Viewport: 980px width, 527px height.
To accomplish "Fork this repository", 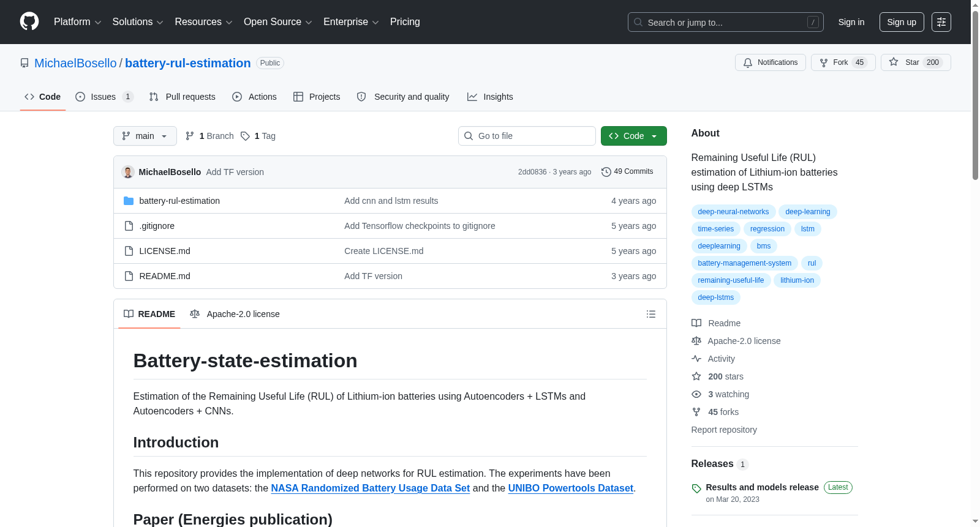I will (843, 62).
